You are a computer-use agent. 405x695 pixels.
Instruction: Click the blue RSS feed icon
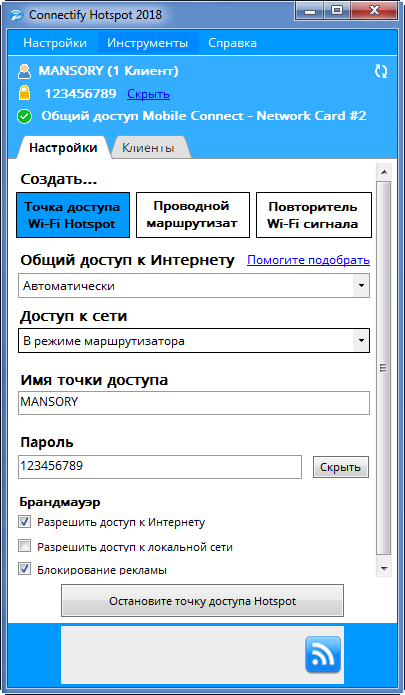click(323, 654)
